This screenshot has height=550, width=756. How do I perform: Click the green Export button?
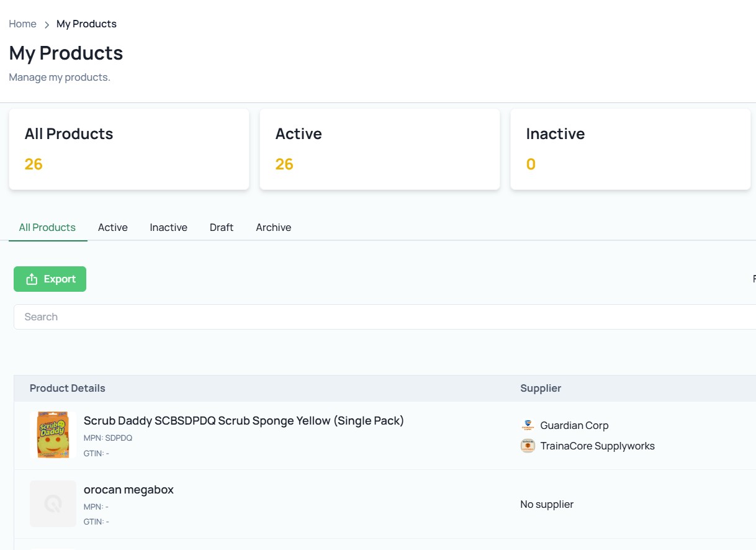[50, 279]
